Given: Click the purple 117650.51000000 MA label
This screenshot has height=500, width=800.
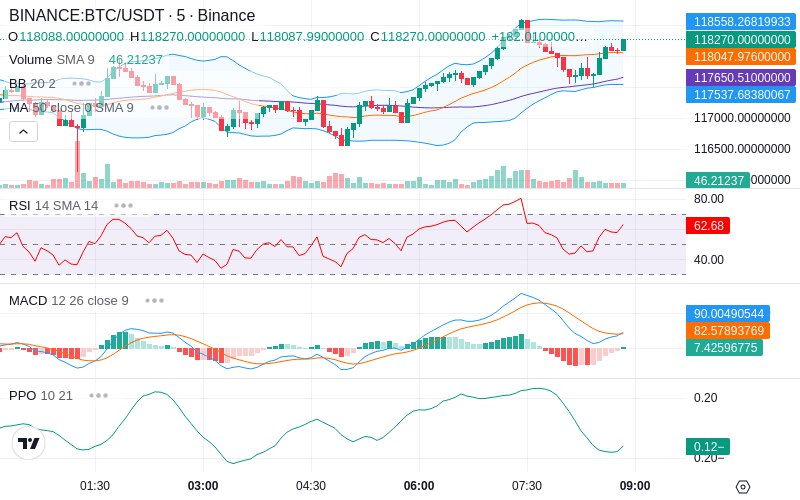Looking at the screenshot, I should (741, 78).
